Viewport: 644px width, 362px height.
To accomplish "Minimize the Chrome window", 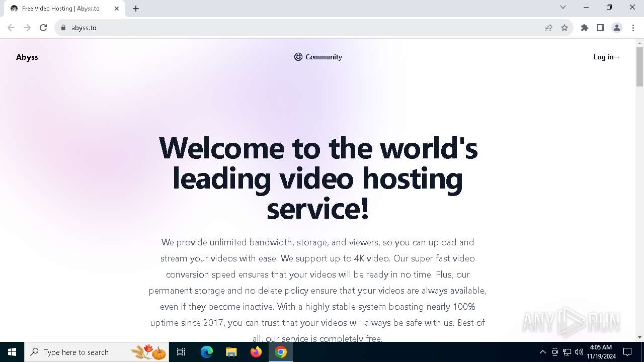I will 586,7.
